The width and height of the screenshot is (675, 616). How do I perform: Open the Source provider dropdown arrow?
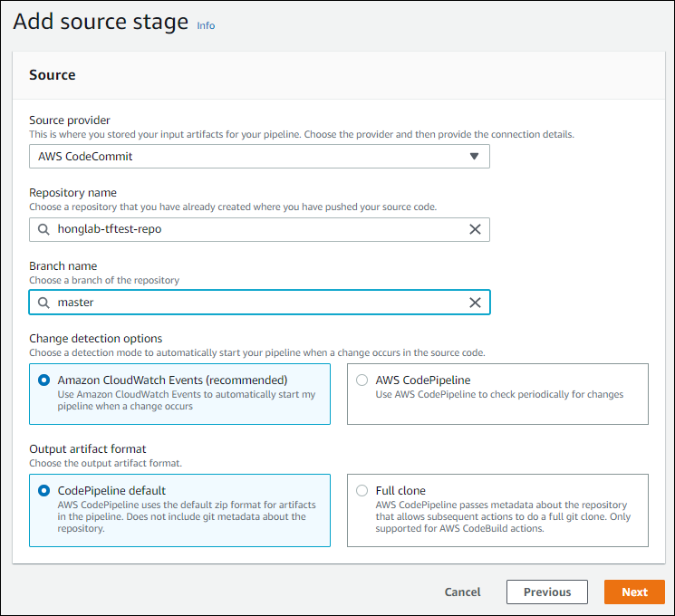coord(474,156)
